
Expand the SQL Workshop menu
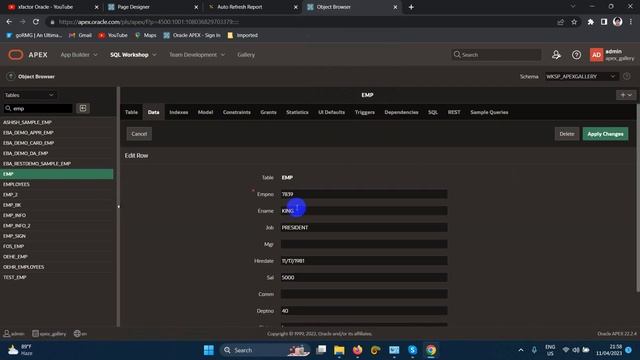(x=133, y=55)
